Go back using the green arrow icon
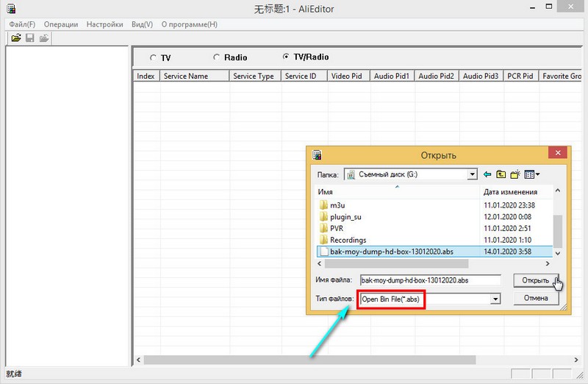The height and width of the screenshot is (384, 588). (487, 174)
